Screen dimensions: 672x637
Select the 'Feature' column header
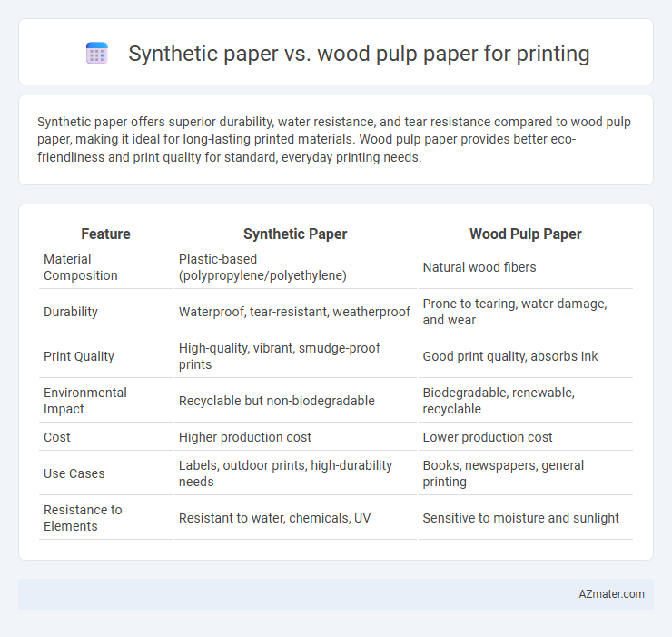coord(105,234)
